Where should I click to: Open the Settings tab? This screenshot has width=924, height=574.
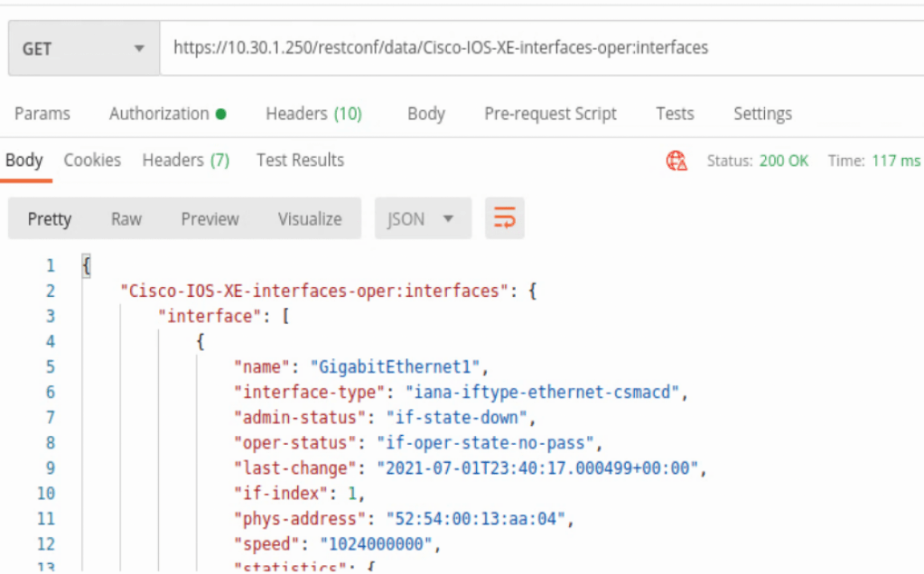tap(762, 114)
